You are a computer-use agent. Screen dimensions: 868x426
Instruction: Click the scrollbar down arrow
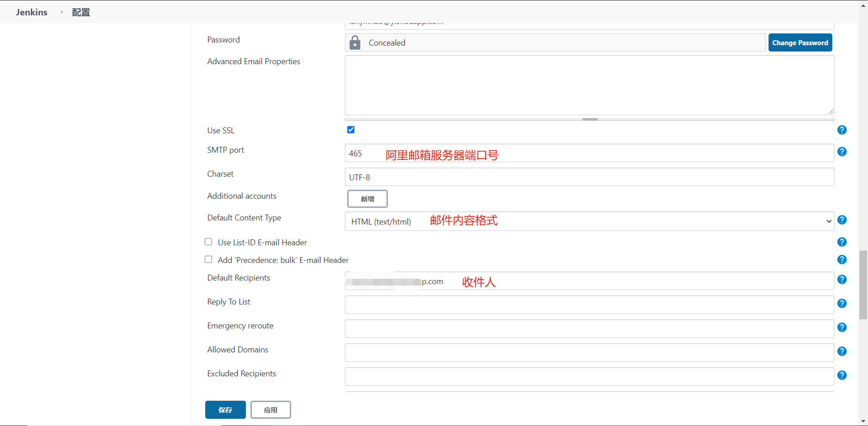(863, 421)
